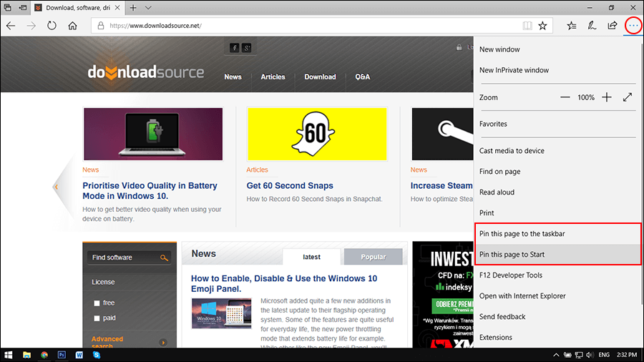Click the Facebook icon in site header
The image size is (644, 362).
click(235, 48)
